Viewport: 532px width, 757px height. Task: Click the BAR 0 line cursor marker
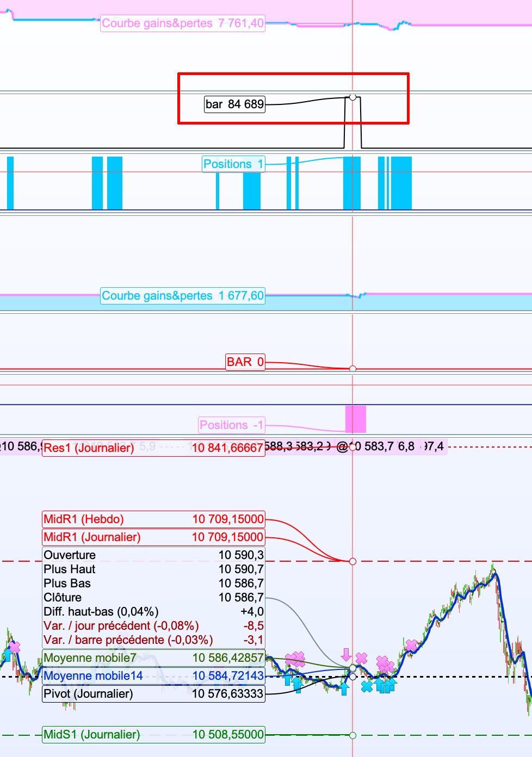tap(352, 369)
